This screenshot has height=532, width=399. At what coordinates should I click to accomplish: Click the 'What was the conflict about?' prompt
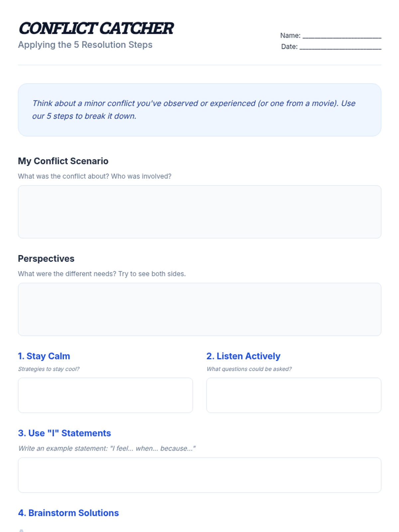click(x=94, y=176)
